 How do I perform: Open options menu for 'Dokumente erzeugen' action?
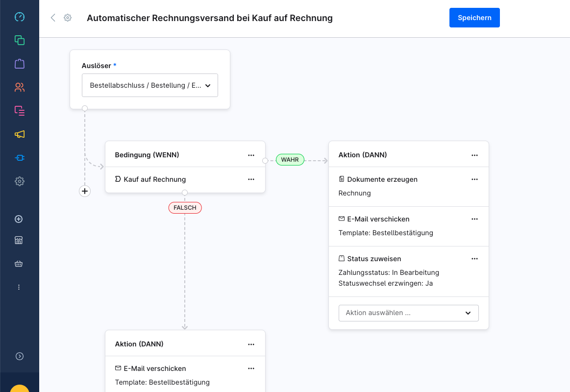pos(474,179)
